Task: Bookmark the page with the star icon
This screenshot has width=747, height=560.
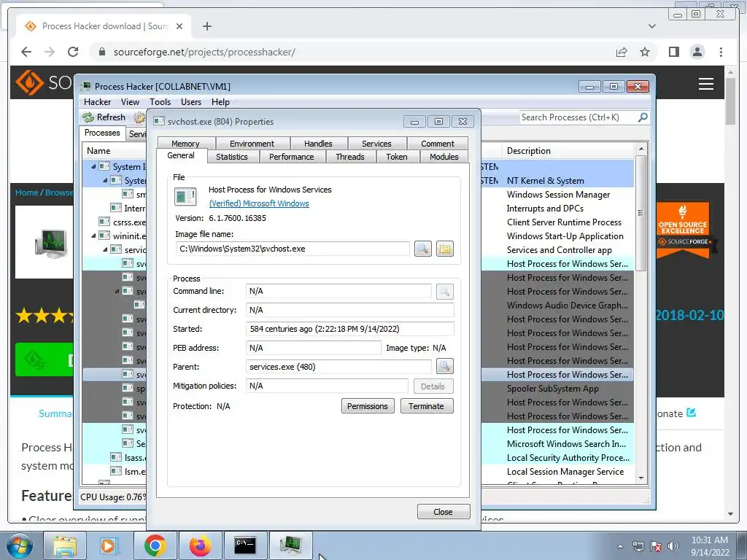Action: [645, 52]
